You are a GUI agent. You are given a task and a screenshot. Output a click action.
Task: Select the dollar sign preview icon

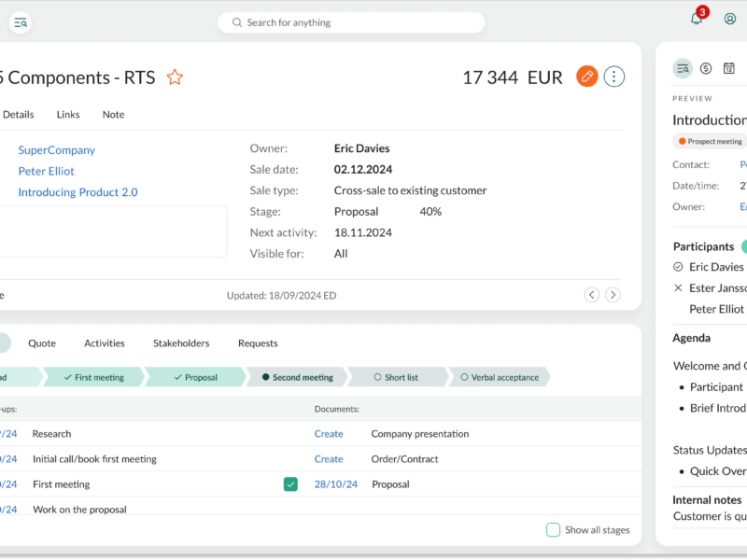click(706, 68)
